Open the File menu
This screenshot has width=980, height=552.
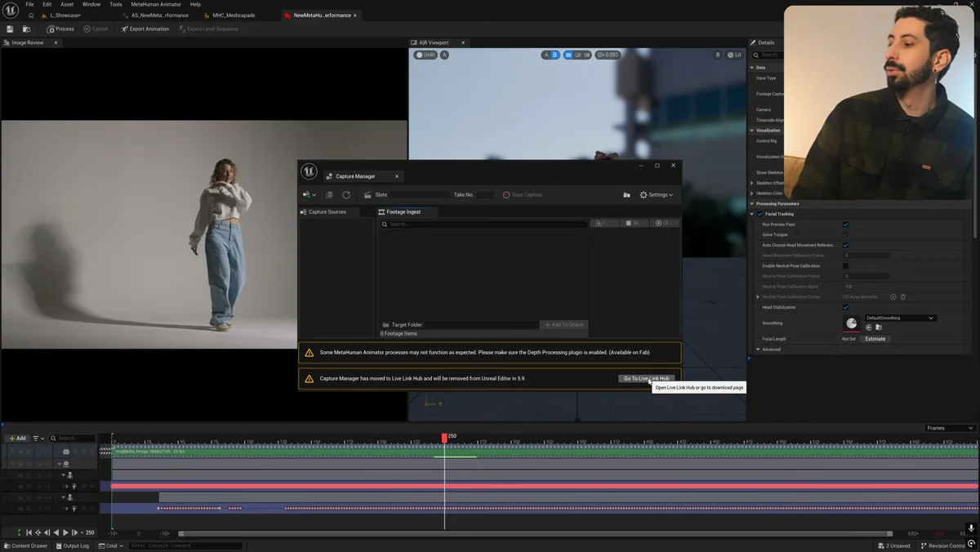(x=29, y=4)
